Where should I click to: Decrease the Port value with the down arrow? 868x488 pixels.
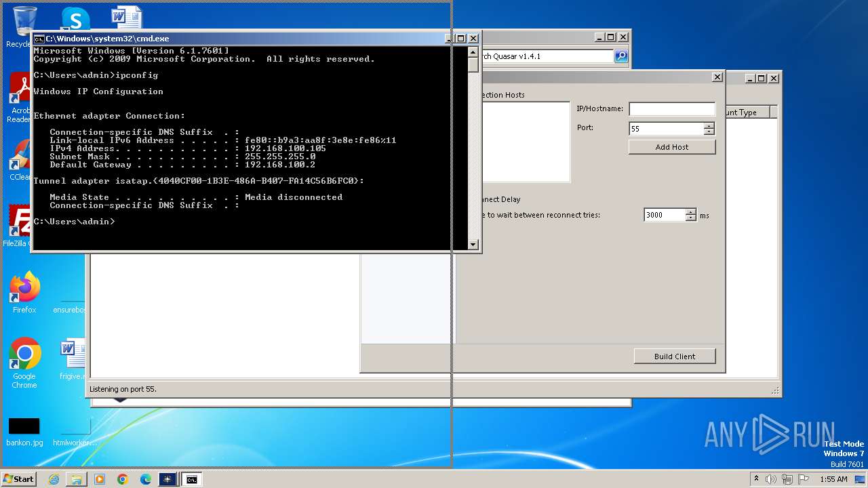pos(709,132)
